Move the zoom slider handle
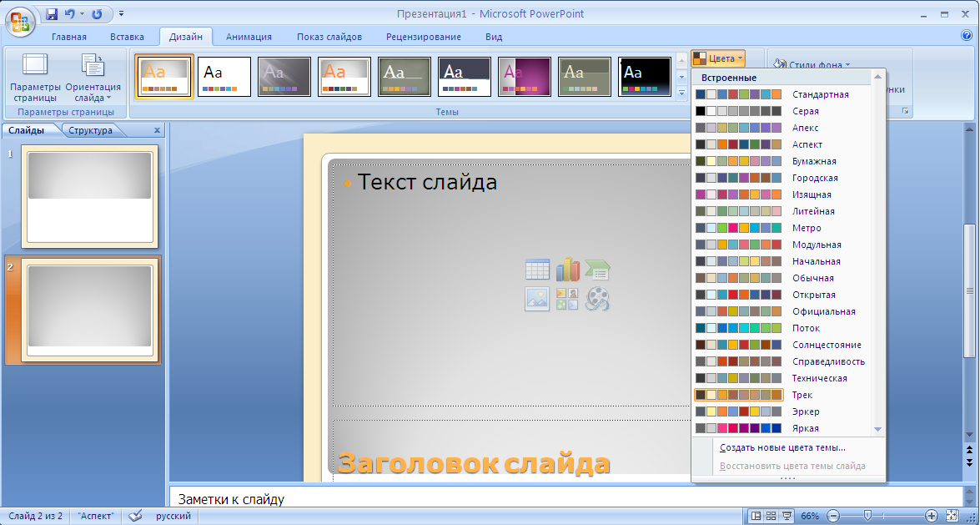 [x=867, y=516]
